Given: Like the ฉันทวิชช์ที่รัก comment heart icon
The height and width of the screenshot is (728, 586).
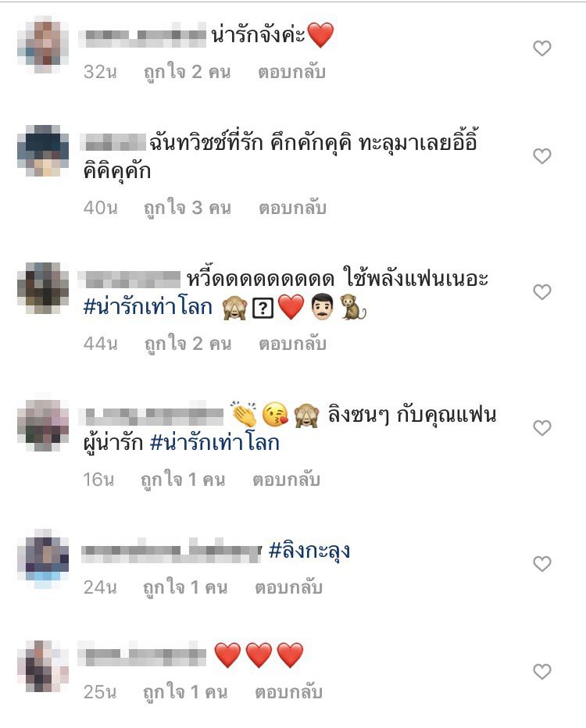Looking at the screenshot, I should click(542, 156).
